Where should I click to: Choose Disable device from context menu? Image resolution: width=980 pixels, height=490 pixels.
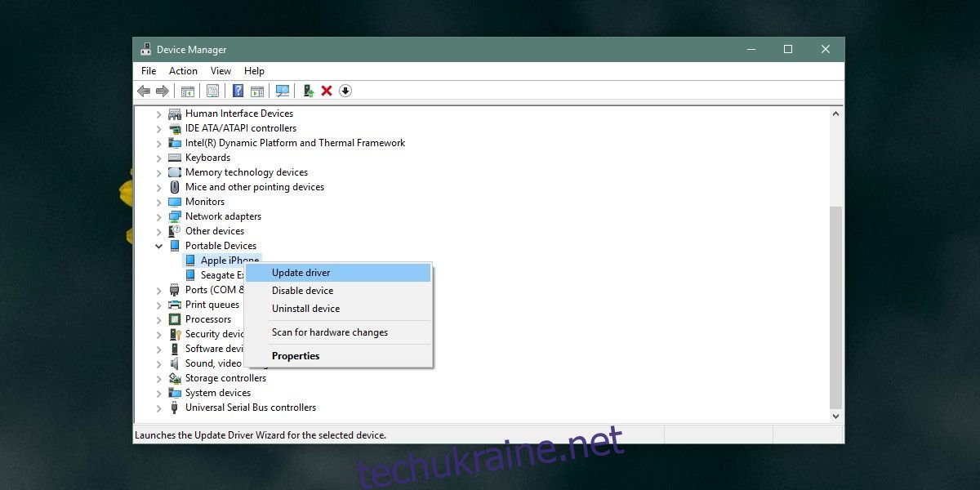[x=339, y=291]
